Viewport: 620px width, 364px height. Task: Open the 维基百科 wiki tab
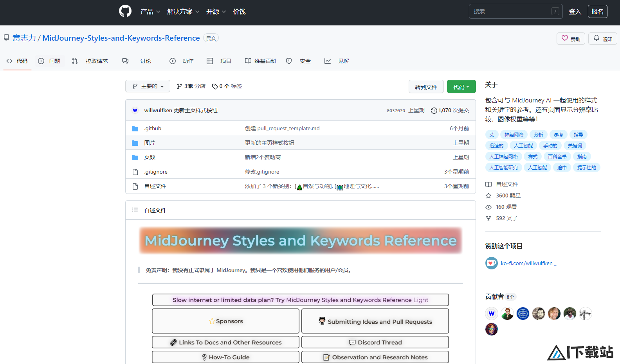(261, 61)
